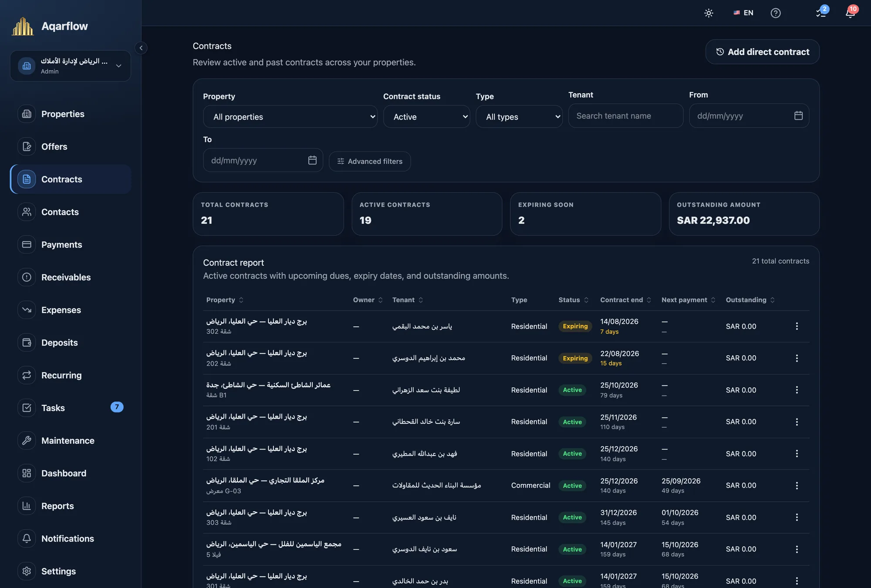Sort by Next payment column
The image size is (871, 588).
coord(689,300)
